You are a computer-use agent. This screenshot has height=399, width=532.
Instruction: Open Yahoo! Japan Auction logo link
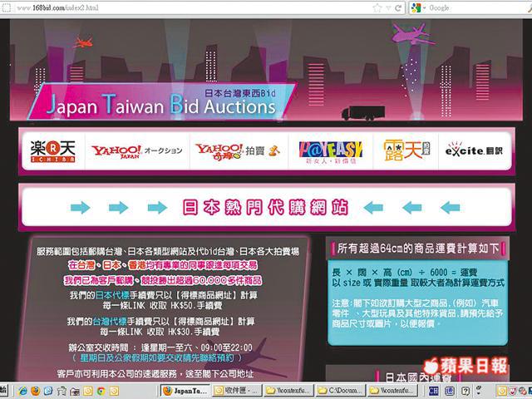coord(136,151)
